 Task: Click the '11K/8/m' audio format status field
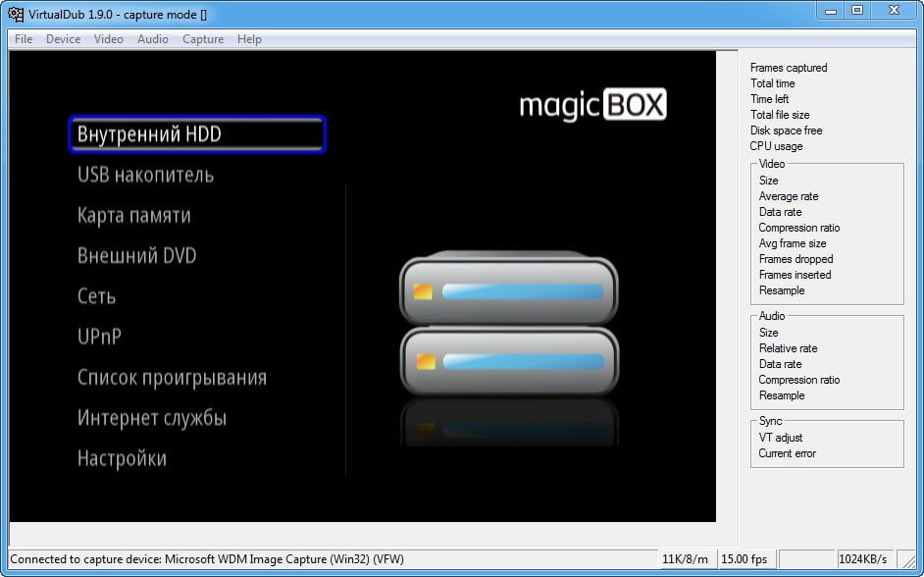point(687,558)
